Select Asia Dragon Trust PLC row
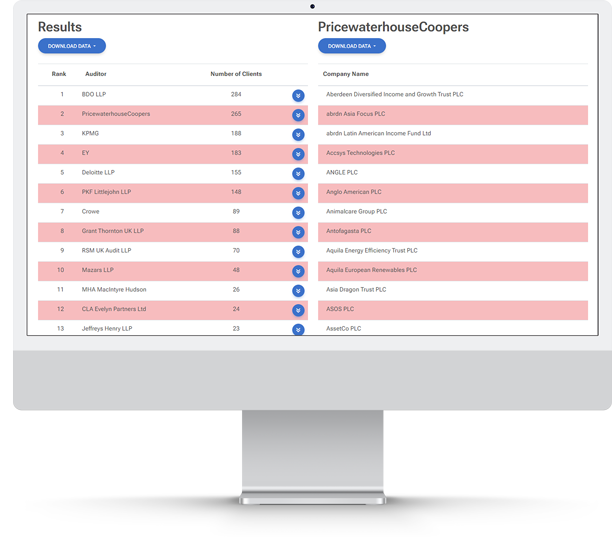 [453, 290]
